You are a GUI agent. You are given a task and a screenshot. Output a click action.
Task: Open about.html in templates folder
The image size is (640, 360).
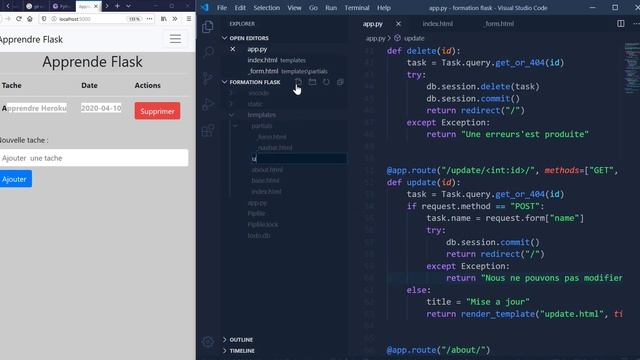[x=267, y=169]
